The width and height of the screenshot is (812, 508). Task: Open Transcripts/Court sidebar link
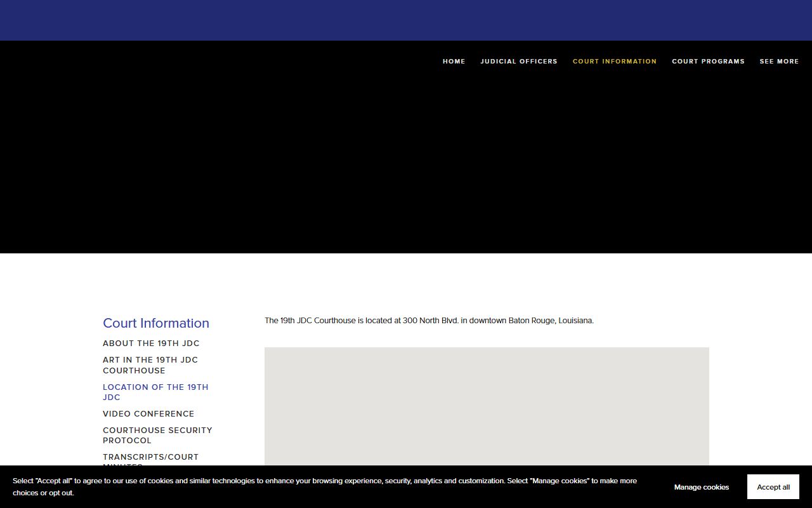point(150,460)
